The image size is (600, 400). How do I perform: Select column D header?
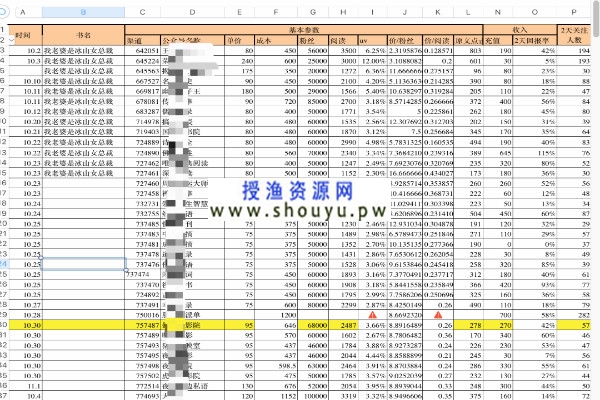click(192, 12)
